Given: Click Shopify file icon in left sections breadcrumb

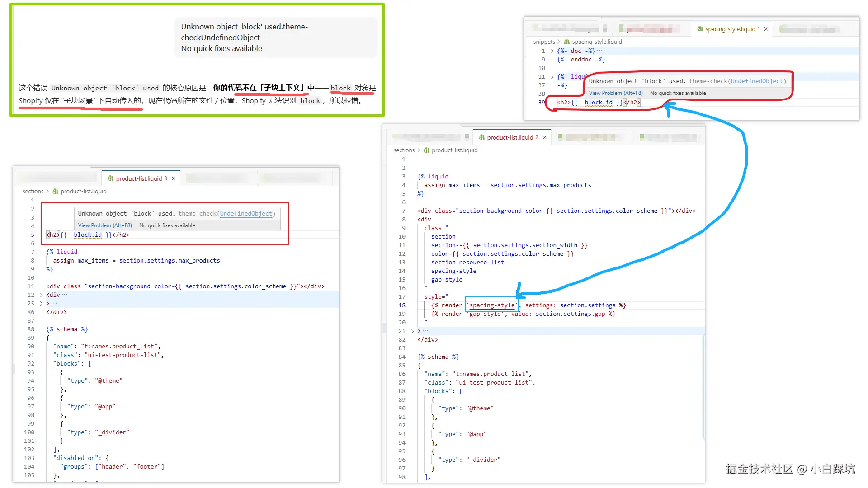Looking at the screenshot, I should click(56, 191).
